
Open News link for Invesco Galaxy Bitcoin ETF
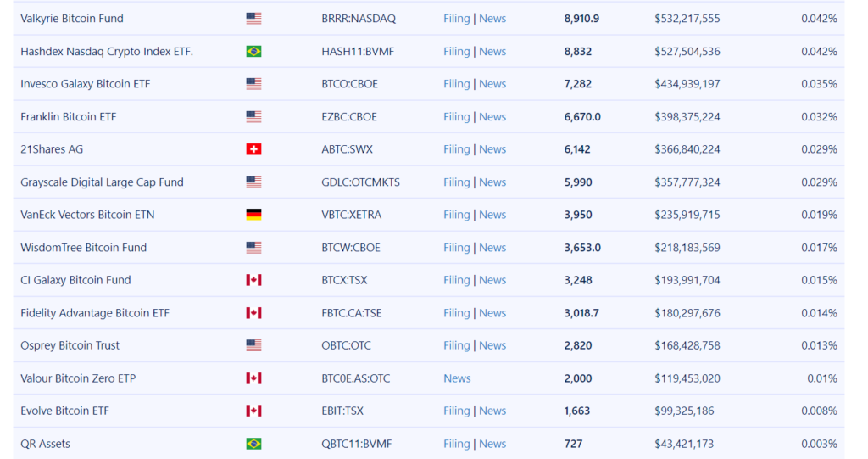point(492,84)
